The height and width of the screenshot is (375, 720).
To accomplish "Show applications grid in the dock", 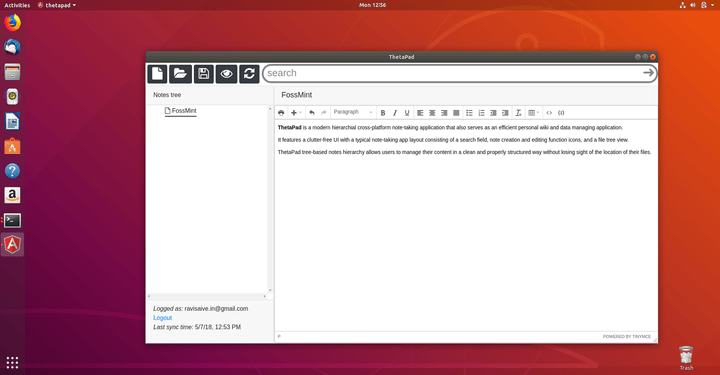I will (x=12, y=362).
